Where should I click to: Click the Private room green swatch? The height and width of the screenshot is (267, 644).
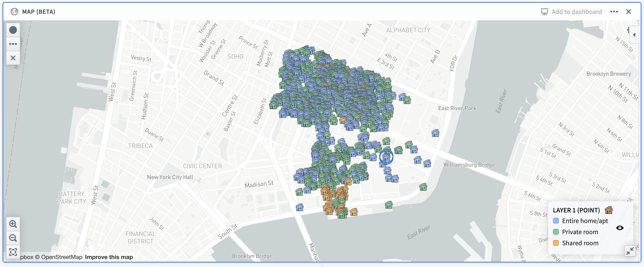pyautogui.click(x=556, y=232)
